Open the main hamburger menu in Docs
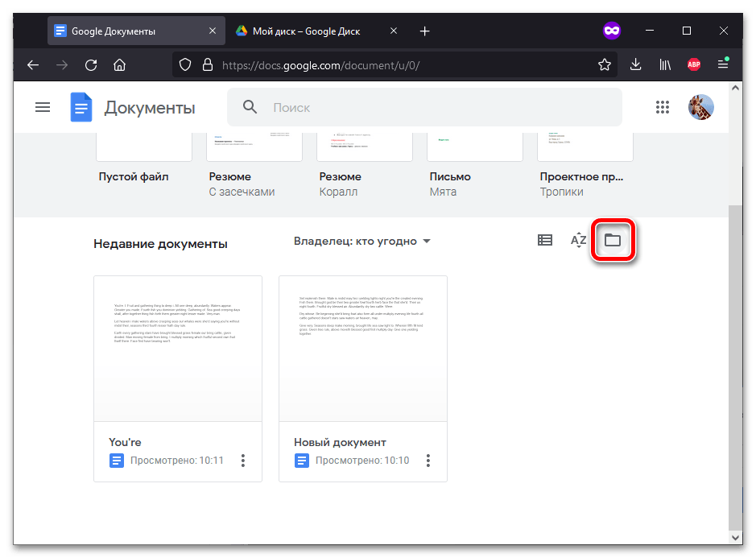 pyautogui.click(x=43, y=107)
